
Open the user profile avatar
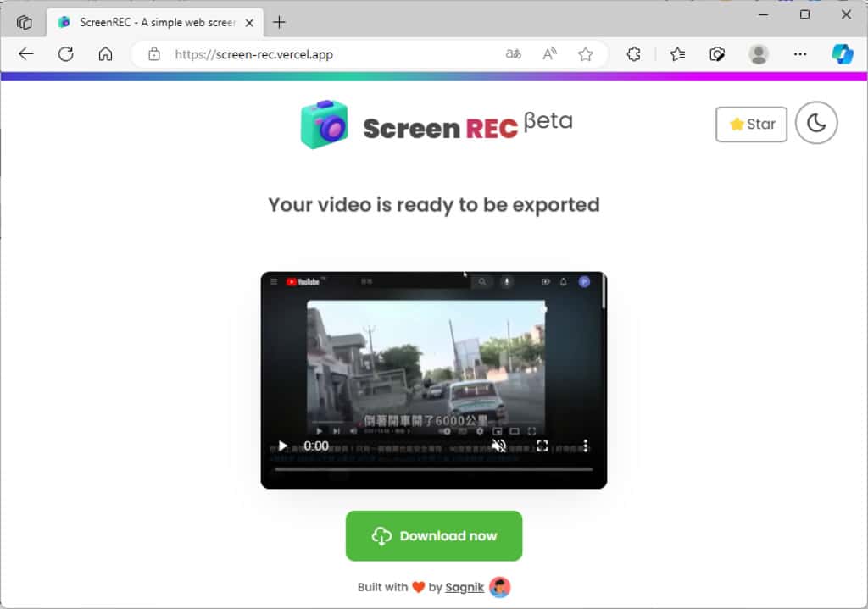759,54
